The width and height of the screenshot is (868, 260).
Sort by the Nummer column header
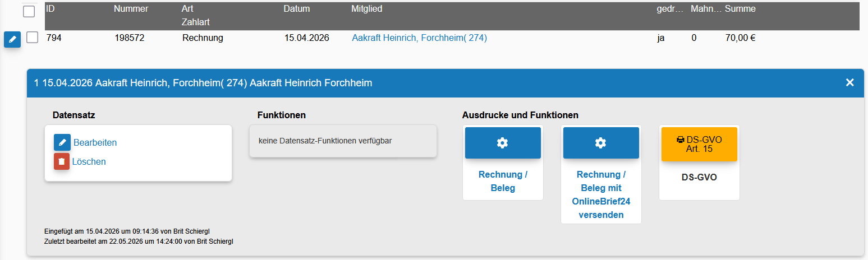click(131, 9)
